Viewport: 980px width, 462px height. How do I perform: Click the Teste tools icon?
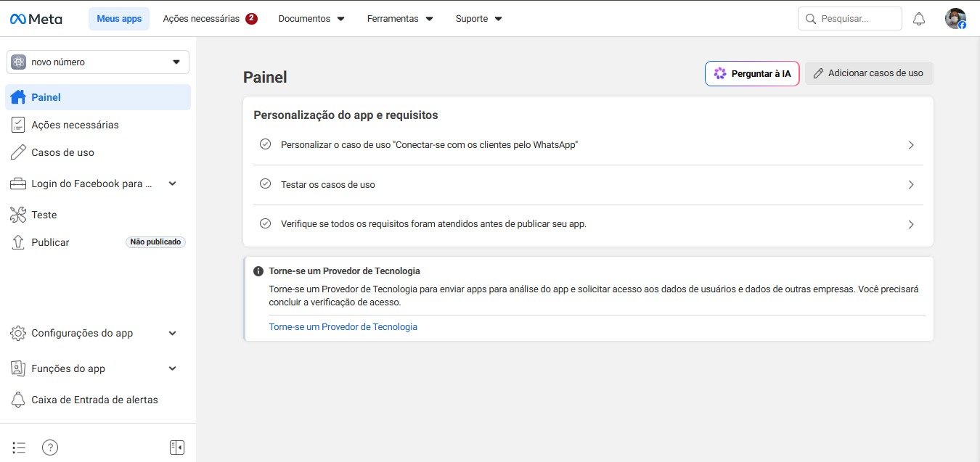(18, 215)
